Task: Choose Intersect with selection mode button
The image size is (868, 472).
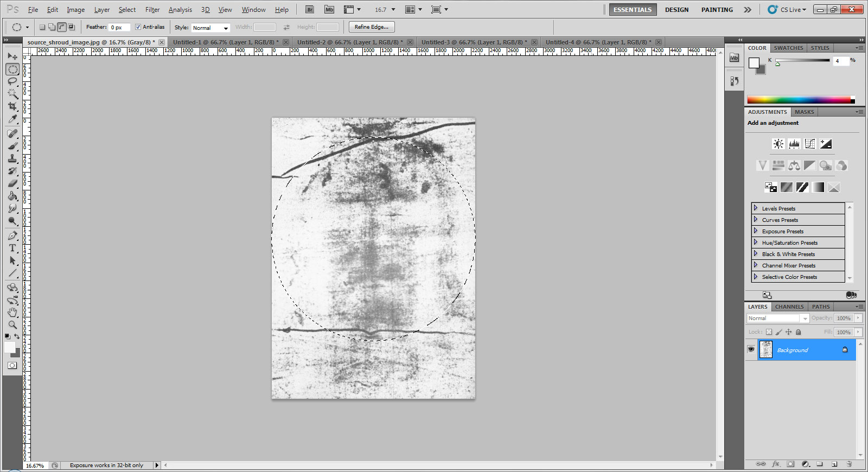Action: coord(71,27)
